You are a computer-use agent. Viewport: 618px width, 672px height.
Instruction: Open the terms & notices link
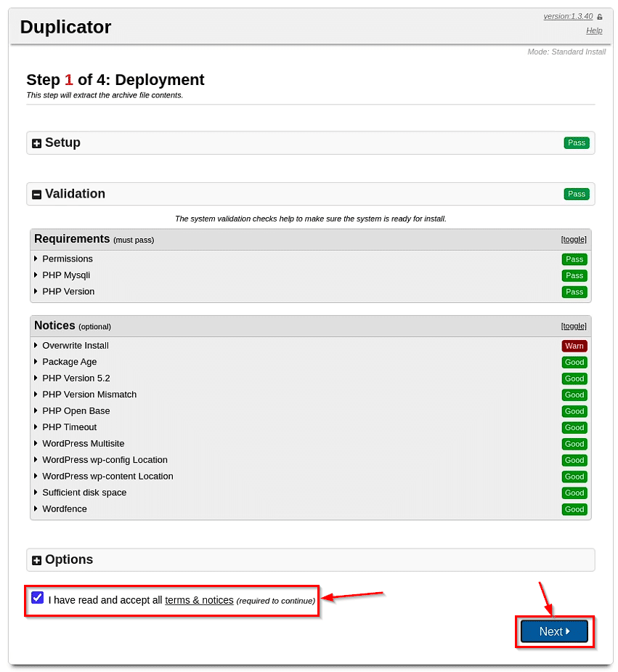click(x=199, y=600)
